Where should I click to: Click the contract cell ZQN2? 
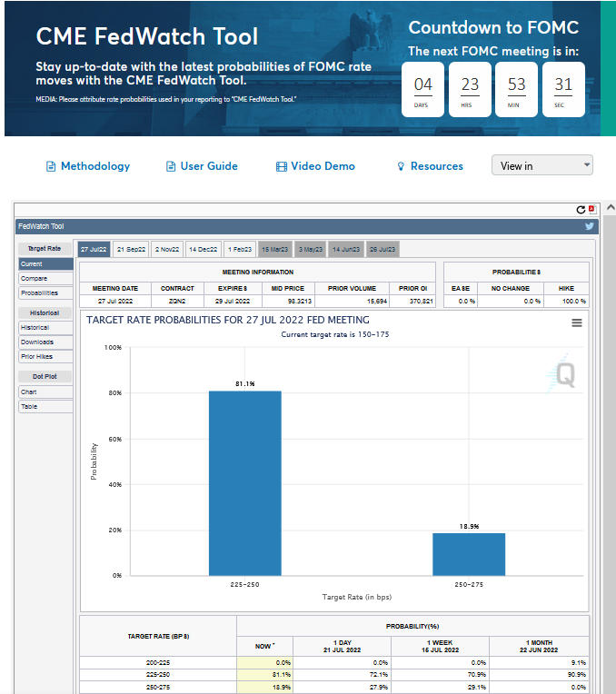point(177,301)
